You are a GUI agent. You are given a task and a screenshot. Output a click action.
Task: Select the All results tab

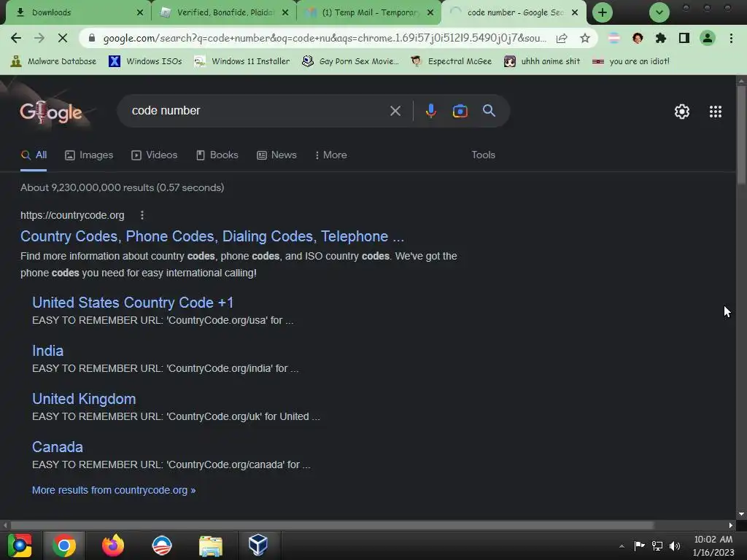34,155
